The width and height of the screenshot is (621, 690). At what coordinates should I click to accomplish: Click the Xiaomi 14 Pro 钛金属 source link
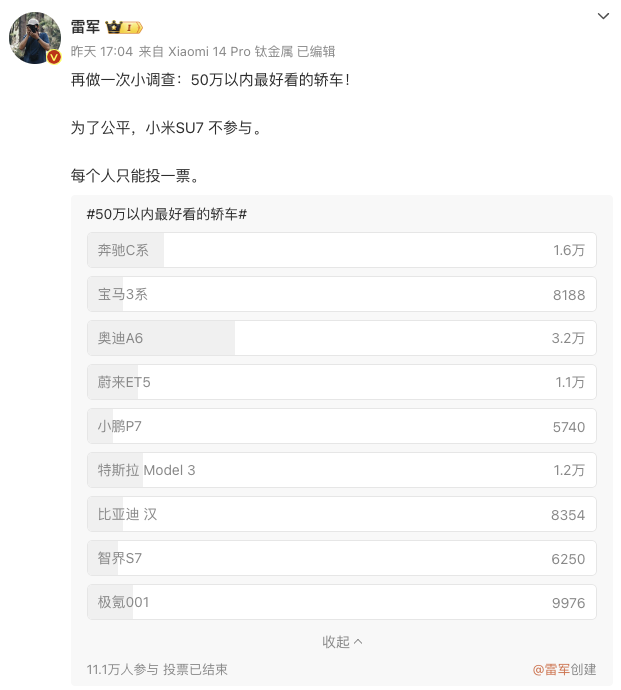coord(231,51)
